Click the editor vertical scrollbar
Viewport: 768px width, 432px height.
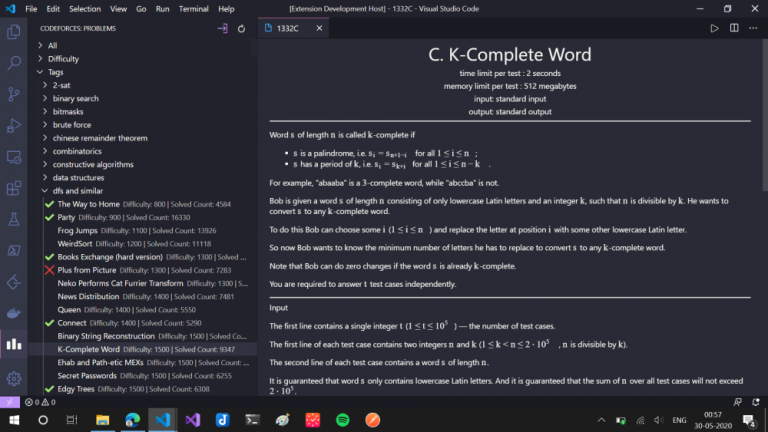click(x=765, y=116)
